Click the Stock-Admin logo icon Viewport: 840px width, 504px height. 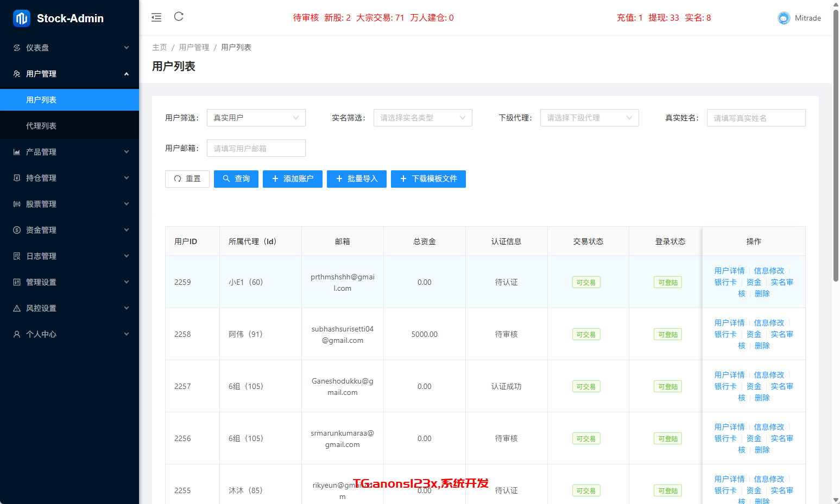[21, 18]
